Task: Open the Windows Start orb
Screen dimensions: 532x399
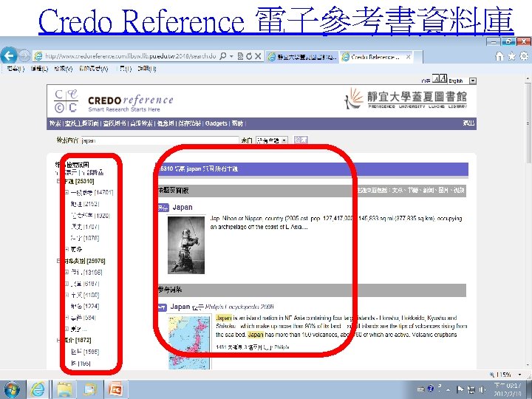Action: (12, 389)
